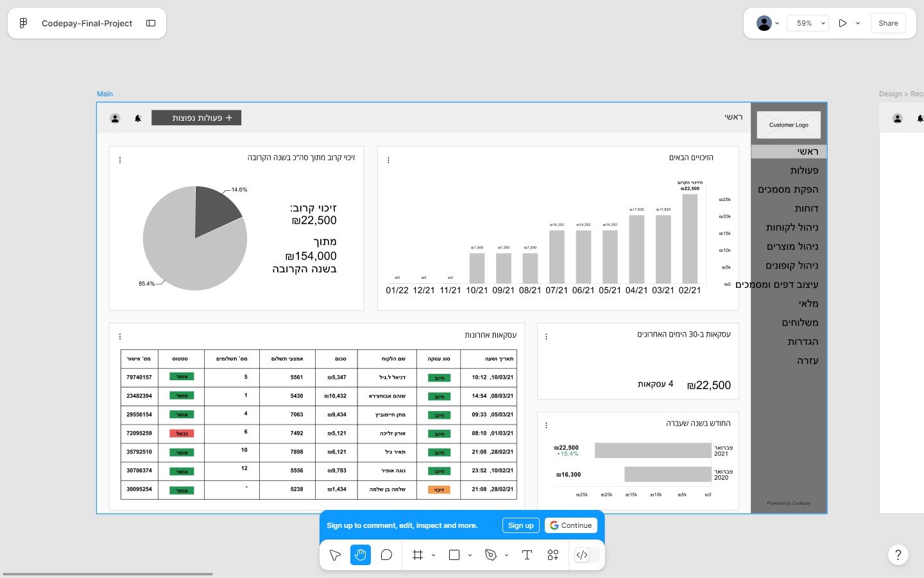Viewport: 924px width, 578px height.
Task: Start the prototype presentation play icon
Action: coord(843,23)
